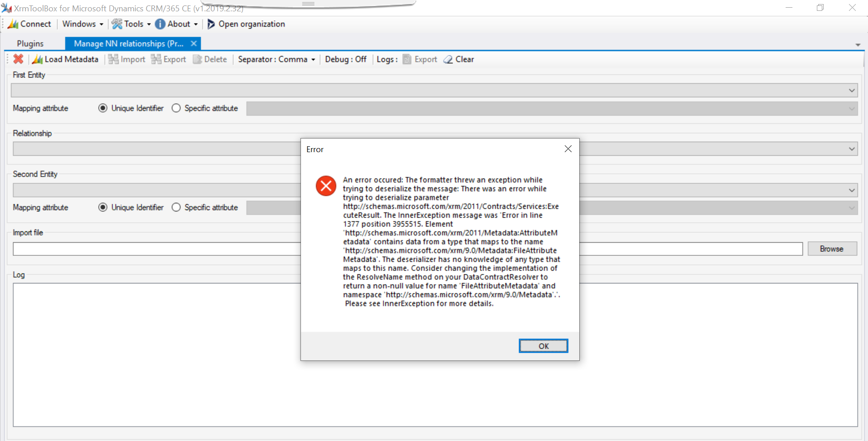868x441 pixels.
Task: Close the Error dialog with X
Action: tap(568, 149)
